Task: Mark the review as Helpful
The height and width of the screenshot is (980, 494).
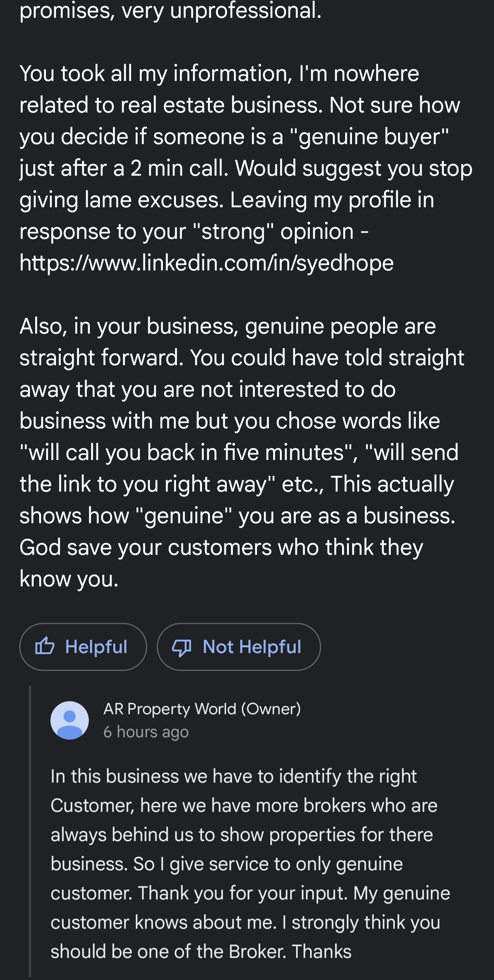Action: tap(83, 646)
